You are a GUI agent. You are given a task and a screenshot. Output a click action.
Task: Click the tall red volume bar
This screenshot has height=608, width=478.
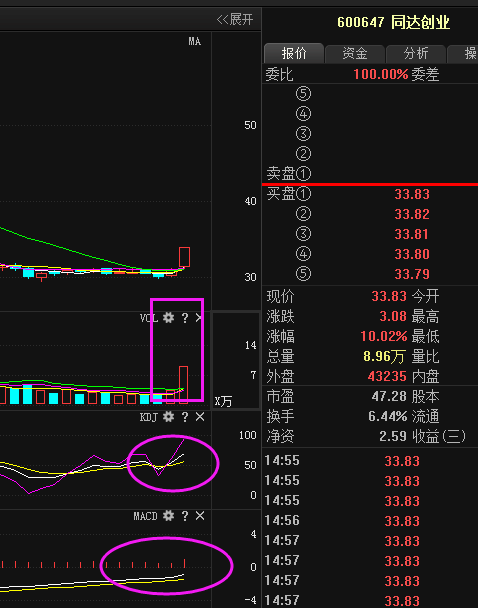pos(183,383)
